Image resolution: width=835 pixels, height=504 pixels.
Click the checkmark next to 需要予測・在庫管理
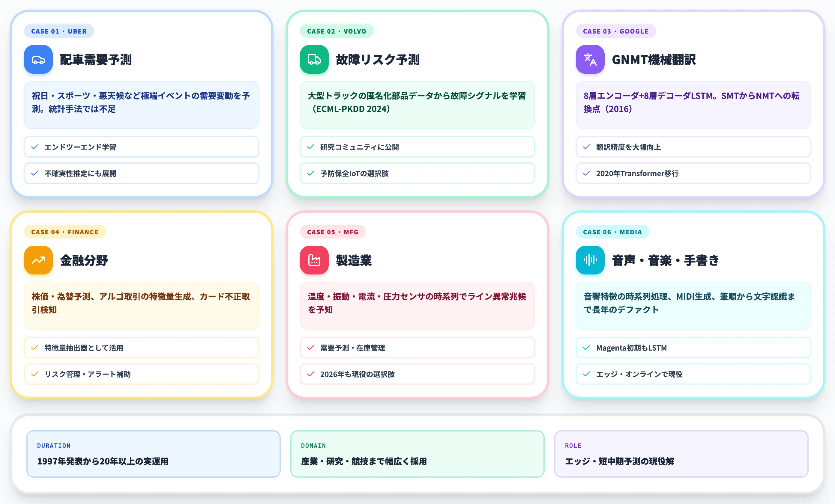click(310, 348)
